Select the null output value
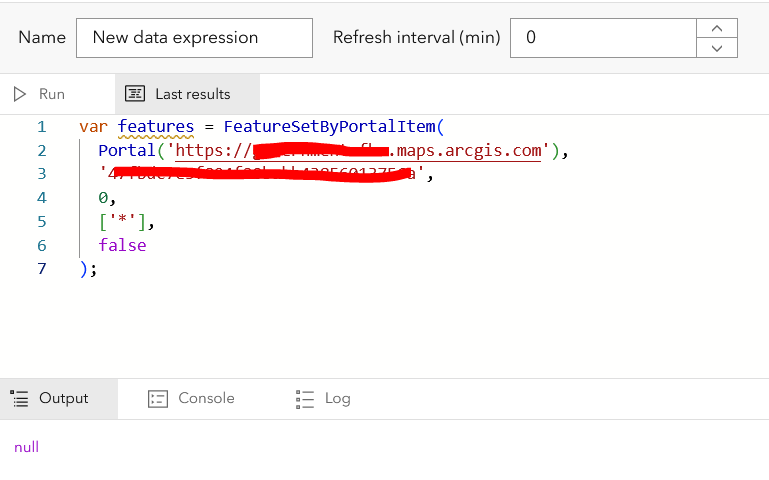The image size is (769, 480). [27, 447]
